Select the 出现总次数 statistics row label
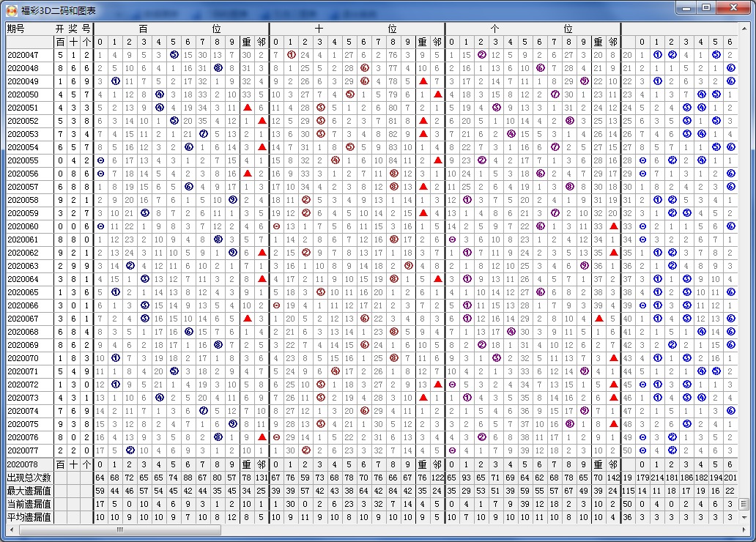Screen dimensions: 756x542 (29, 478)
